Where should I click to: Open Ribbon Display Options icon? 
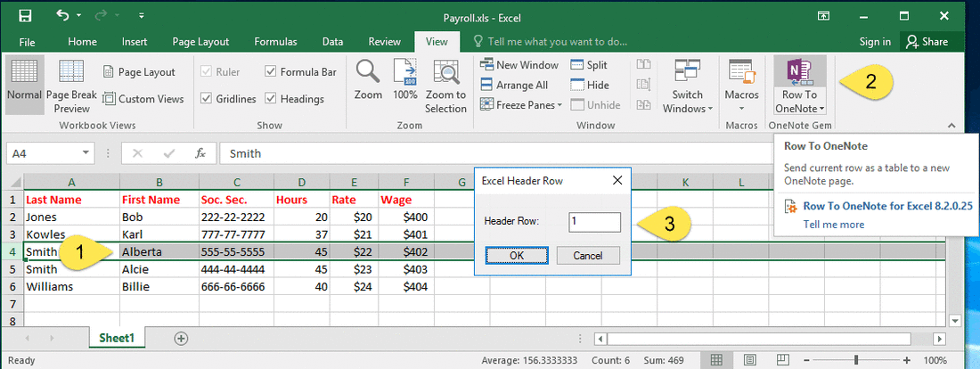(x=824, y=15)
